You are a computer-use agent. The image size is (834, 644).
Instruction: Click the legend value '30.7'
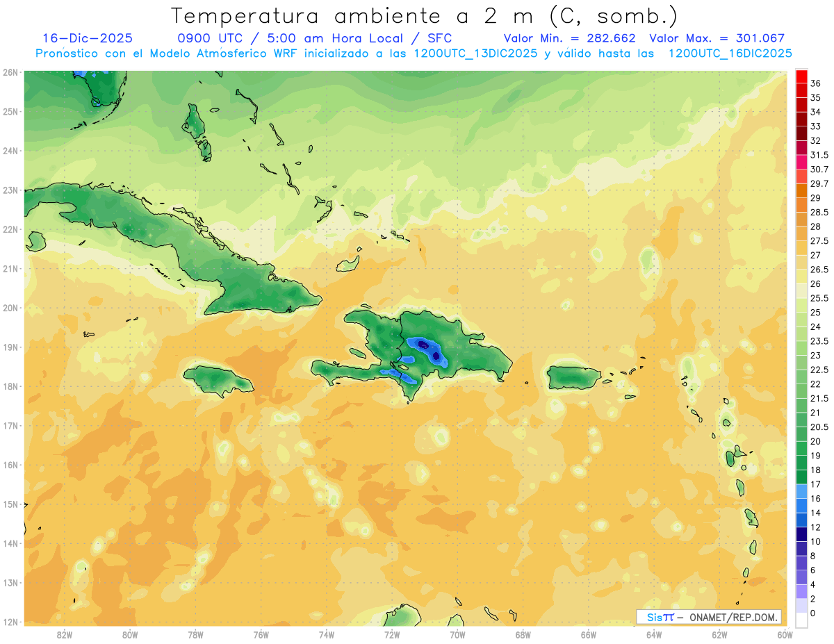click(x=820, y=170)
